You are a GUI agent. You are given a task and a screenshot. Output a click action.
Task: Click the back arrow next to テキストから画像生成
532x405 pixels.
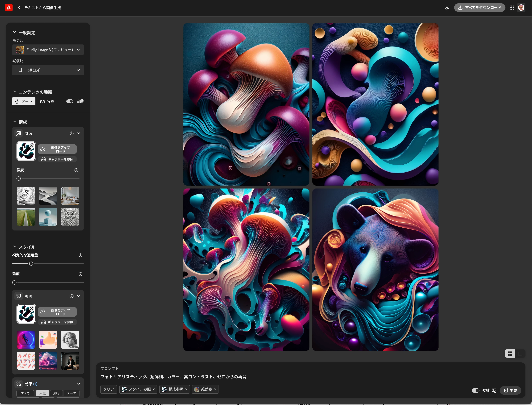pos(19,8)
